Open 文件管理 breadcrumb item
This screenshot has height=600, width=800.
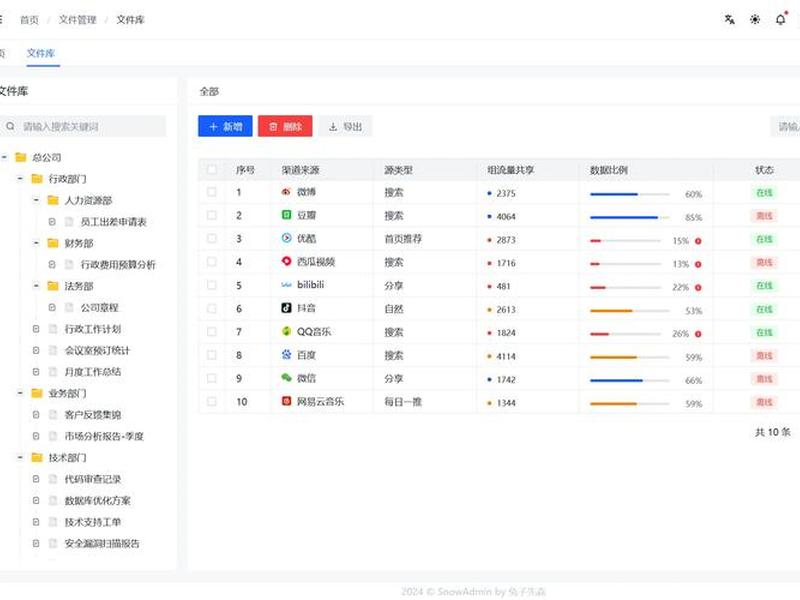click(x=78, y=19)
